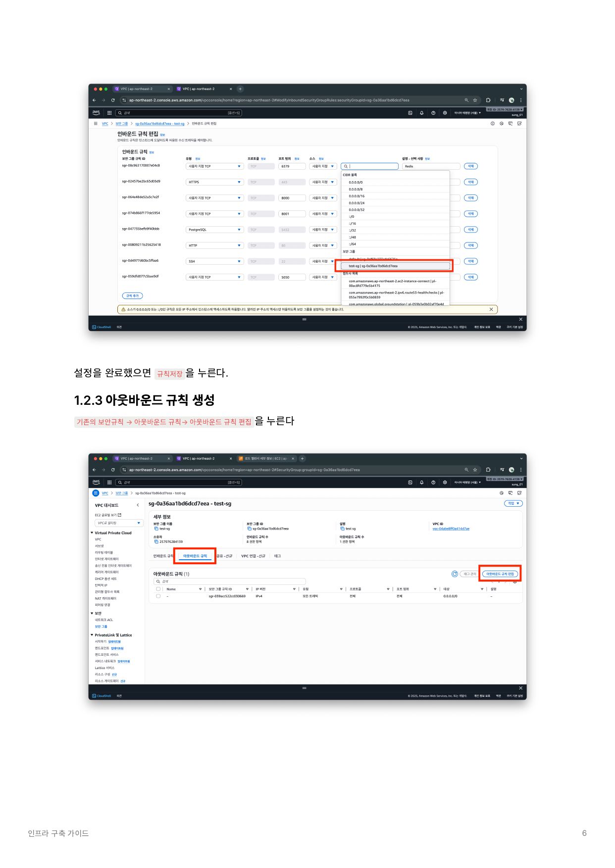Collapse the VPC dashboard sidebar with chevron

coord(138,505)
